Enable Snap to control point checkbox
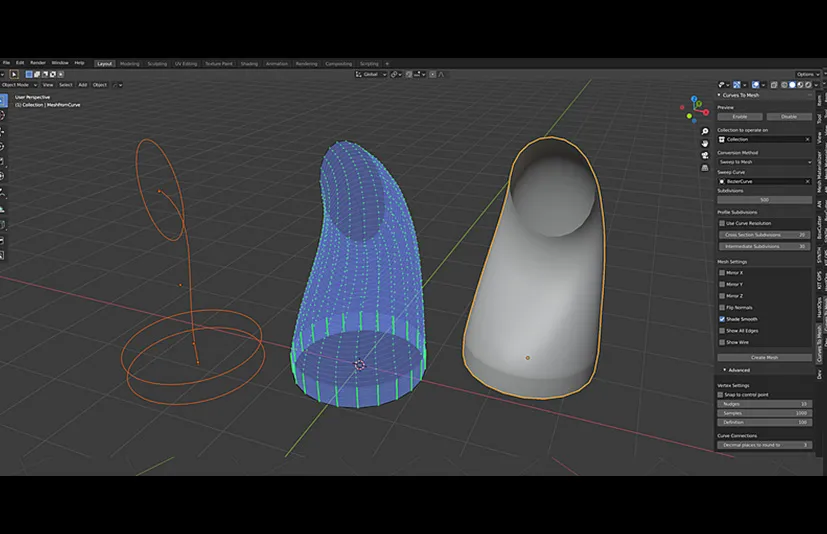Image resolution: width=827 pixels, height=534 pixels. pos(720,395)
